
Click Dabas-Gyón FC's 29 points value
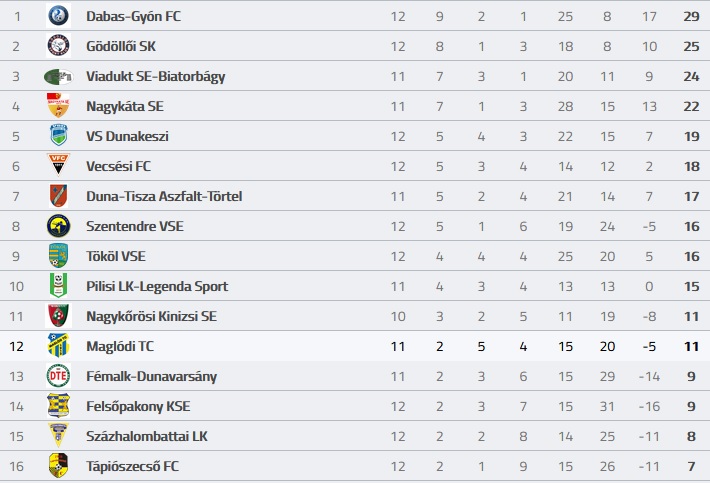[x=691, y=16]
